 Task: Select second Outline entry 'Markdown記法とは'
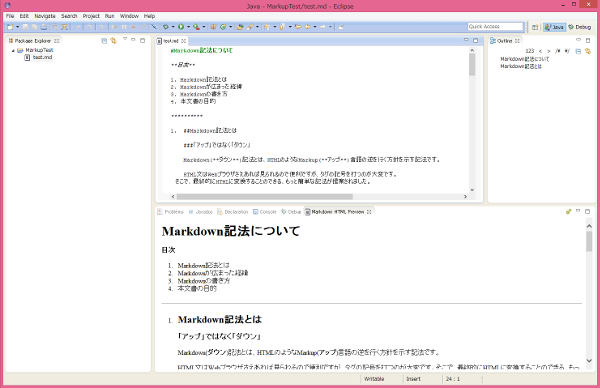pyautogui.click(x=521, y=66)
